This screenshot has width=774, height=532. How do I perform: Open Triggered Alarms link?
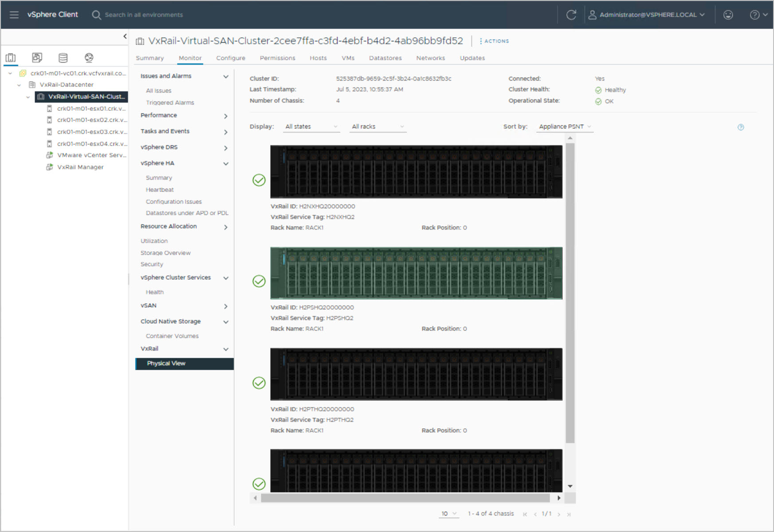170,102
